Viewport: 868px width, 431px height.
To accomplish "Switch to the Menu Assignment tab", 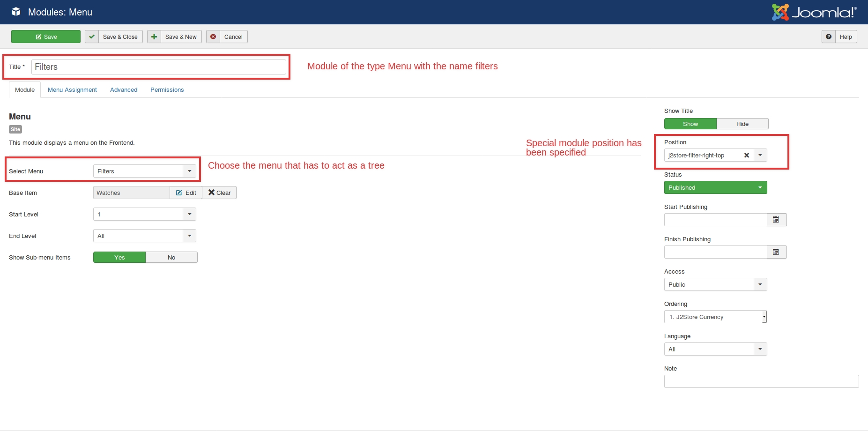I will [x=72, y=90].
